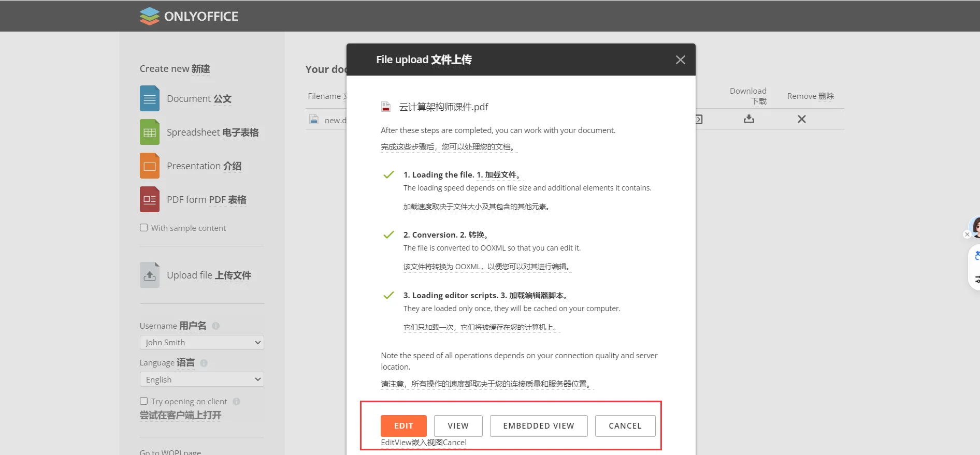Image resolution: width=980 pixels, height=455 pixels.
Task: Click the PDF file icon in dialog
Action: click(386, 107)
